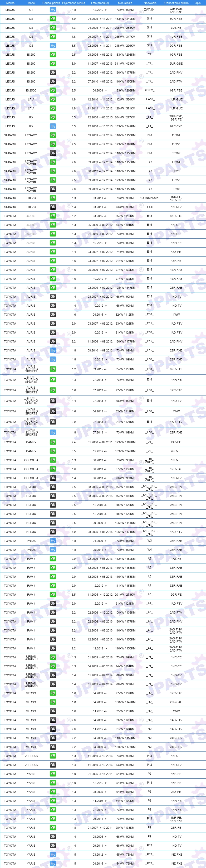The image size is (206, 868).
Task: Select the PB icon for Lexus LF-A 412kW
Action: (53, 99)
